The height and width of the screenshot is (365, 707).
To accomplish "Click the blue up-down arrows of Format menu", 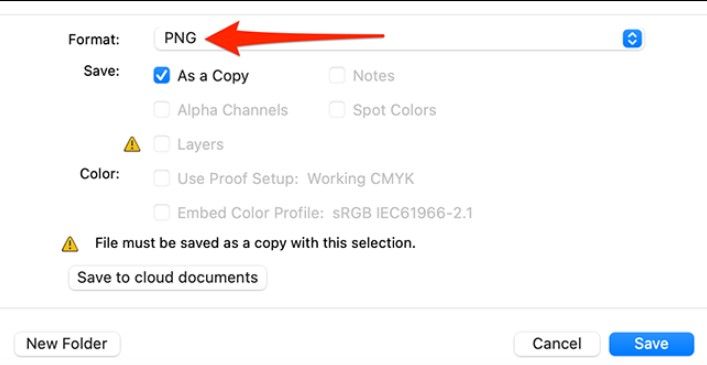I will 632,38.
